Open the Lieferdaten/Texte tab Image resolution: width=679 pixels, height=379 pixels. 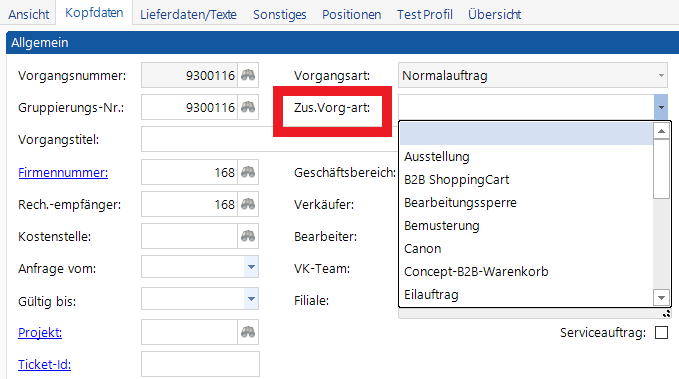[188, 14]
